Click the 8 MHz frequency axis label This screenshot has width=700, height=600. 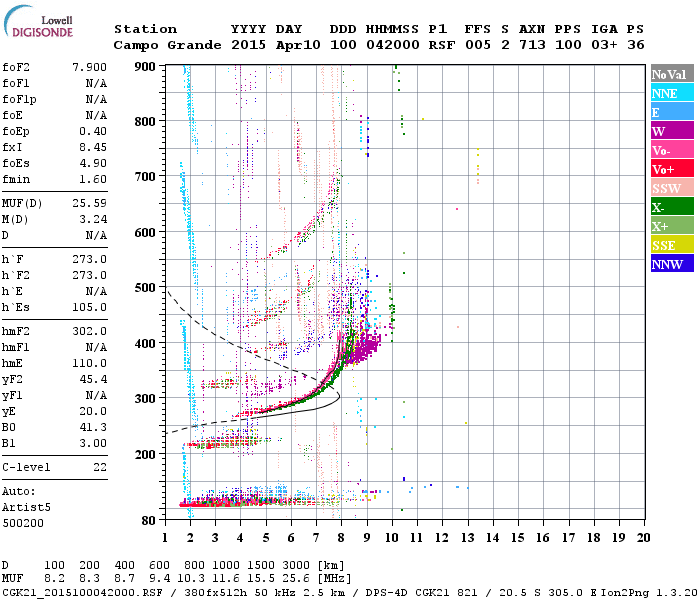tap(341, 538)
